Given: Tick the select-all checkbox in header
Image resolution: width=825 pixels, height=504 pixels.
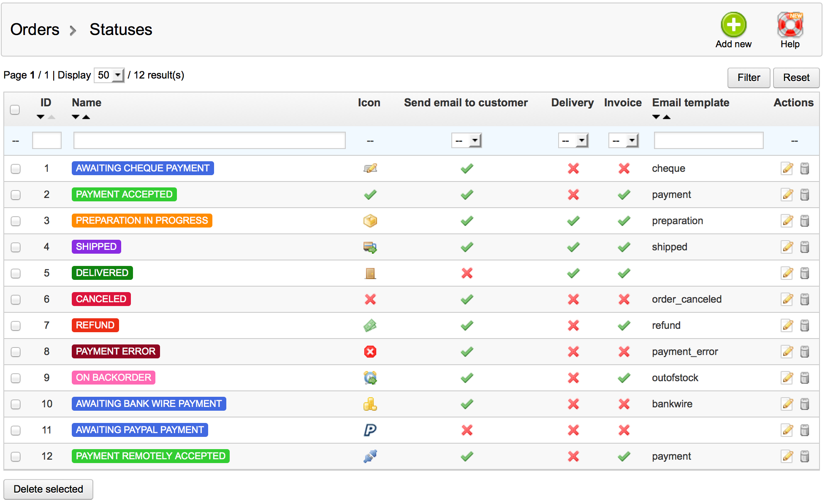Looking at the screenshot, I should coord(15,110).
